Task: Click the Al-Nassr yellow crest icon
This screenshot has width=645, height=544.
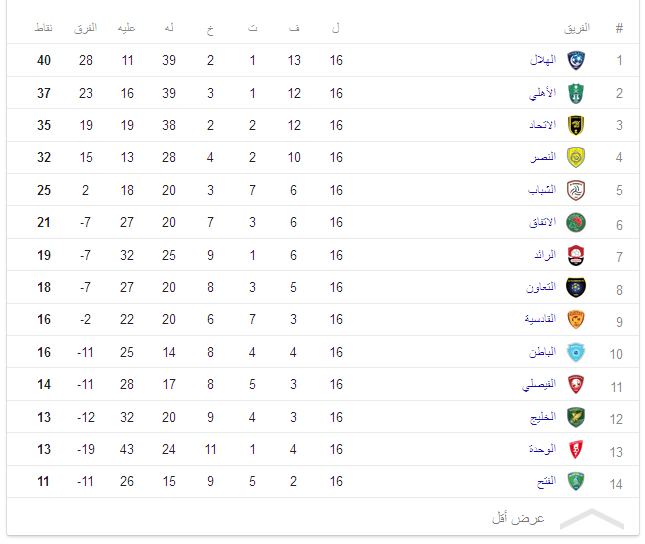Action: click(576, 157)
